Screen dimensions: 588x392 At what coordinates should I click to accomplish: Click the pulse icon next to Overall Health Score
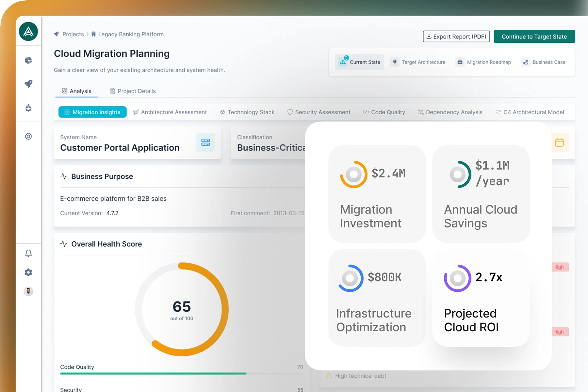tap(64, 244)
